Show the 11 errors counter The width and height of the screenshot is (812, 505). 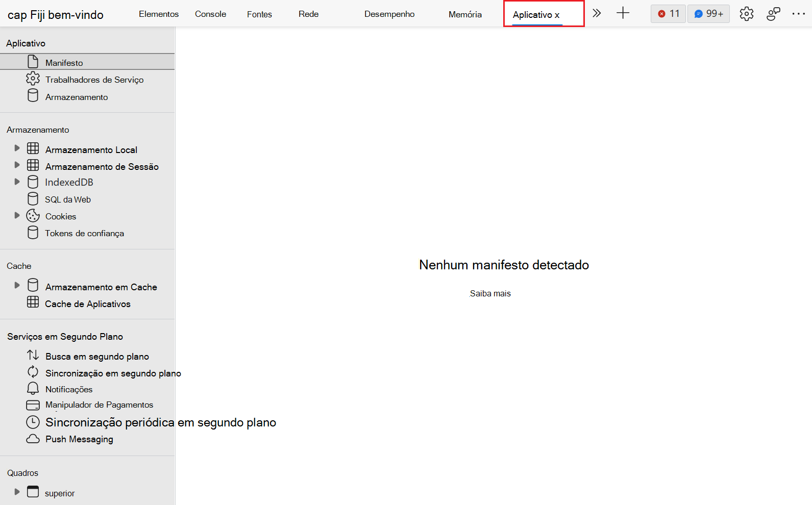click(668, 14)
